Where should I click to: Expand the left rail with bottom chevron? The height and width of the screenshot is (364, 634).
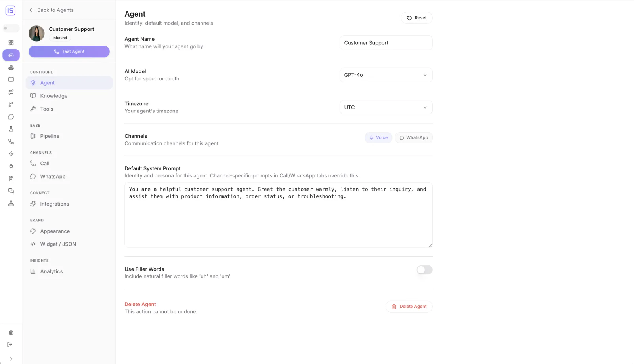(11, 359)
